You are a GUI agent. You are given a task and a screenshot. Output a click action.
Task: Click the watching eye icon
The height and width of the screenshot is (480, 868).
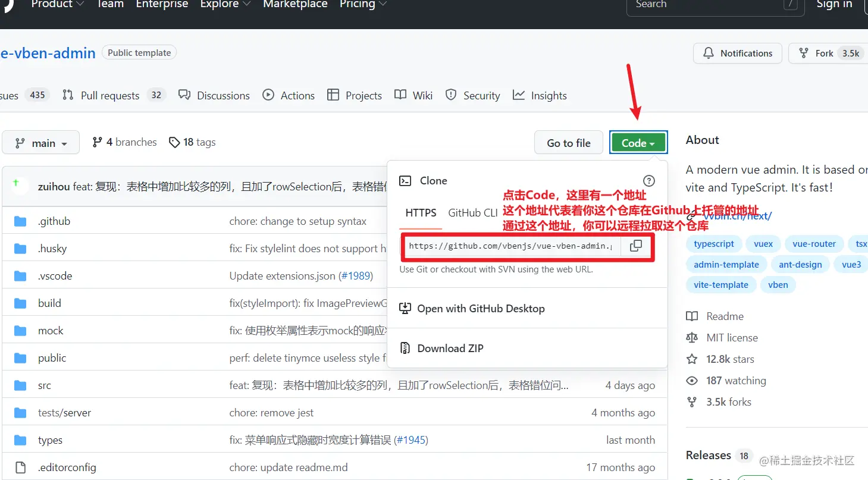[x=692, y=381]
